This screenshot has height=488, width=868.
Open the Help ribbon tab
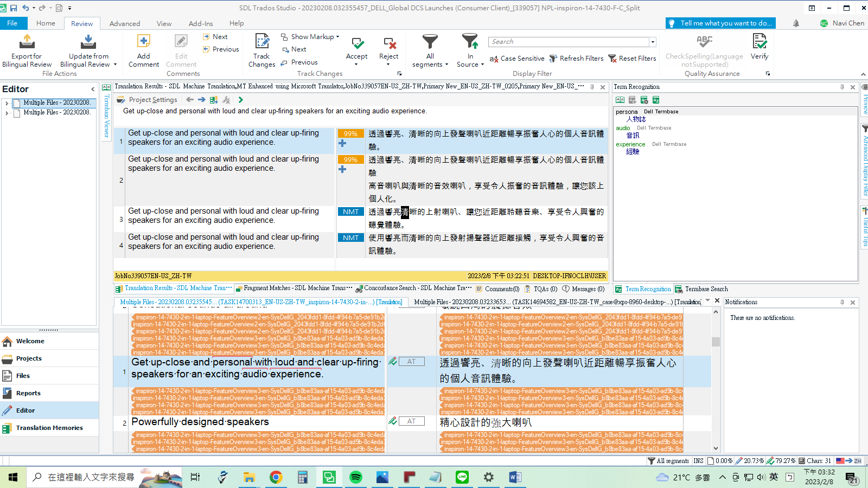tap(237, 23)
